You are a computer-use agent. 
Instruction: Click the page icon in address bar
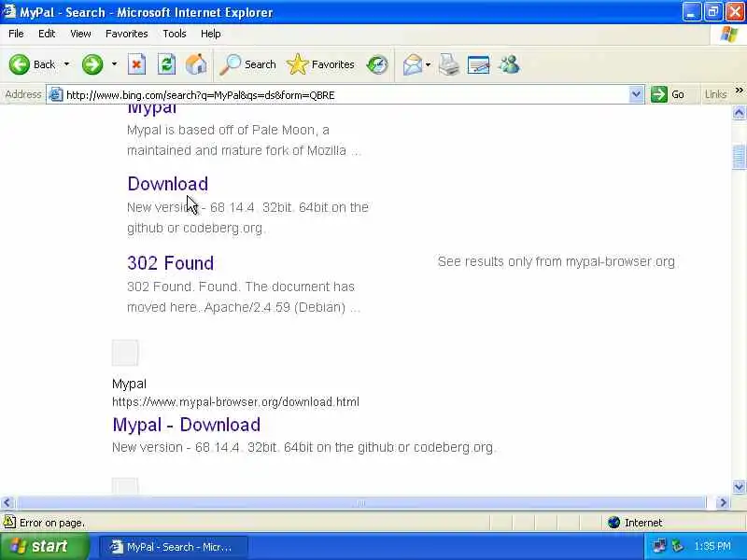(x=56, y=95)
